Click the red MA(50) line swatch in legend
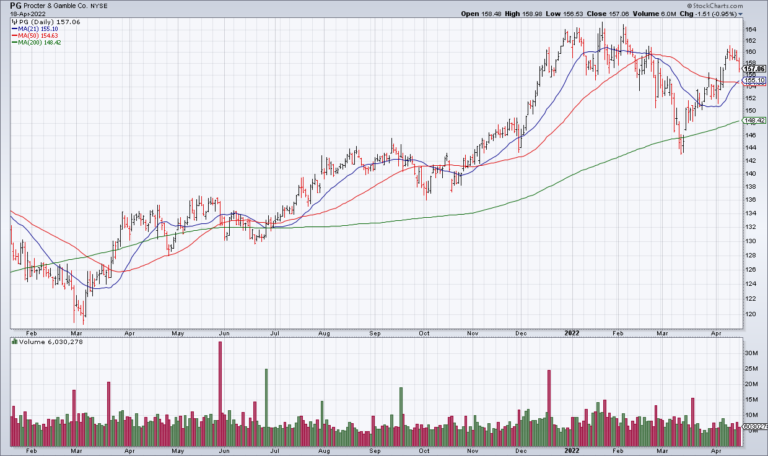 tap(15, 36)
